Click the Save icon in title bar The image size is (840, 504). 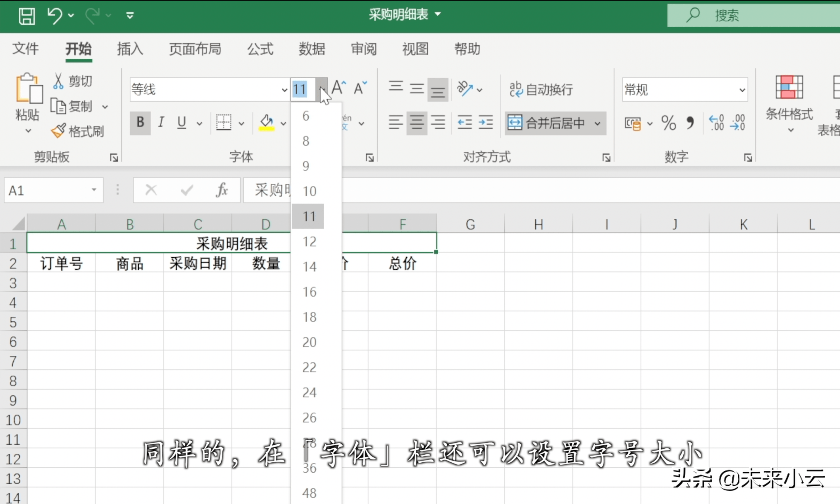(x=26, y=16)
